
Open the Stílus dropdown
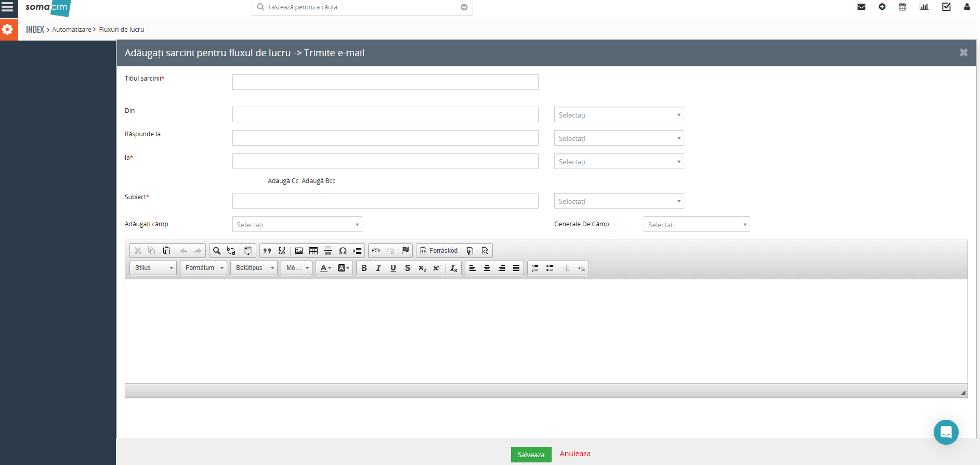pyautogui.click(x=153, y=268)
